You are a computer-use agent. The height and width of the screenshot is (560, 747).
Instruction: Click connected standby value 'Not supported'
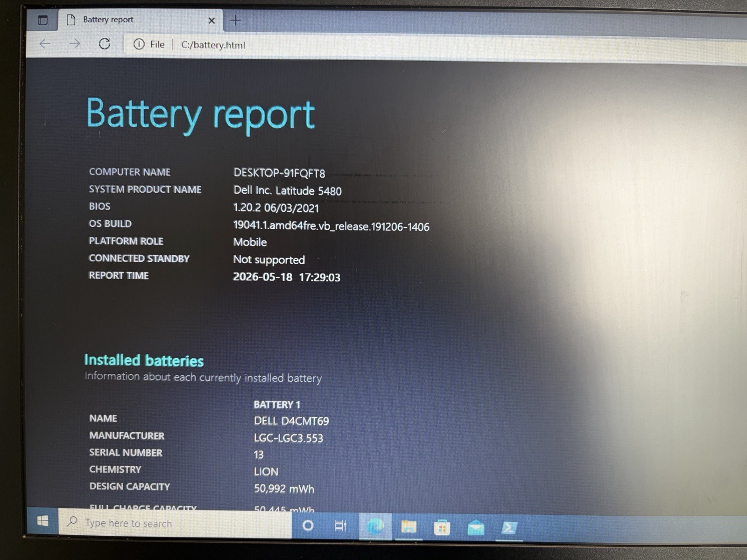point(269,260)
